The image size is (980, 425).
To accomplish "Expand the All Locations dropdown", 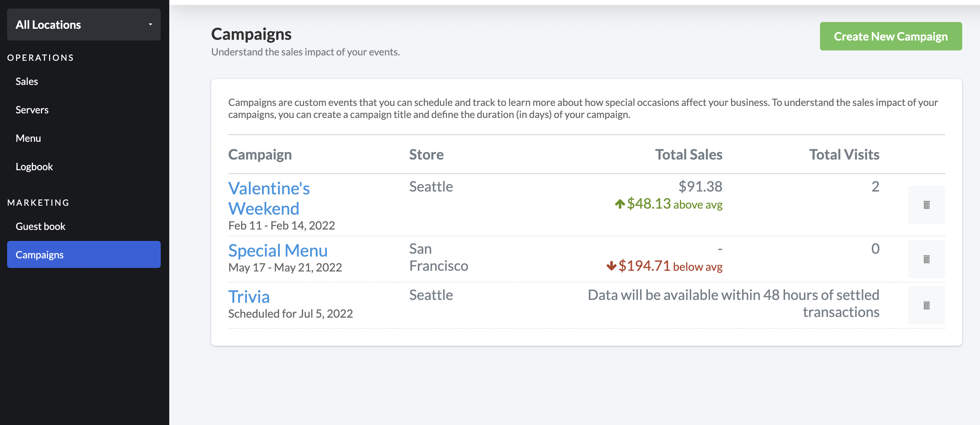I will point(84,25).
